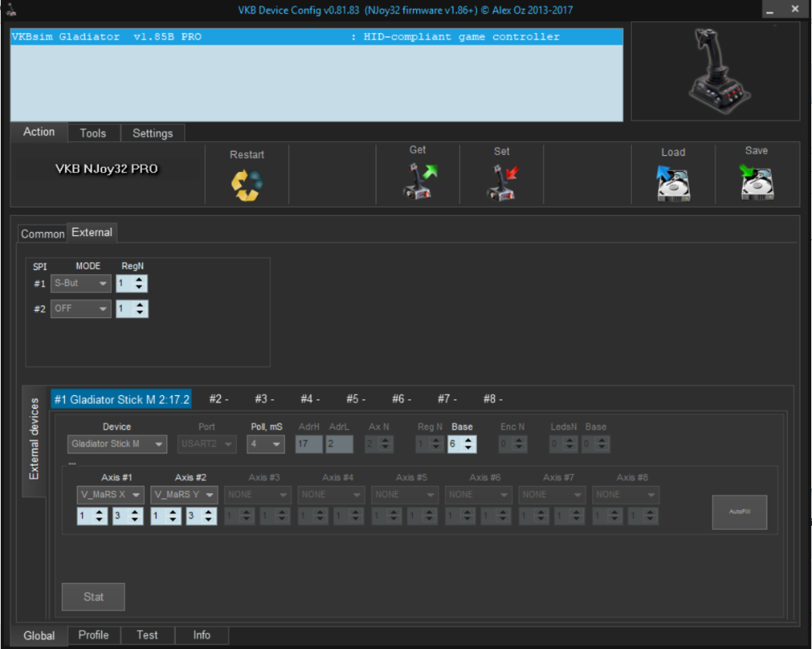Screen dimensions: 812x649
Task: Click the Set joystick icon
Action: tap(502, 183)
